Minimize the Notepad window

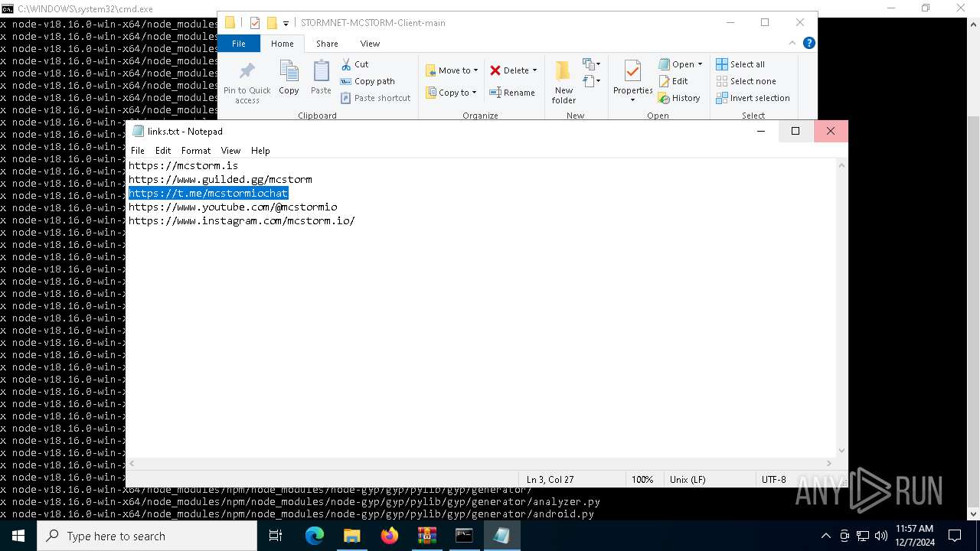760,131
